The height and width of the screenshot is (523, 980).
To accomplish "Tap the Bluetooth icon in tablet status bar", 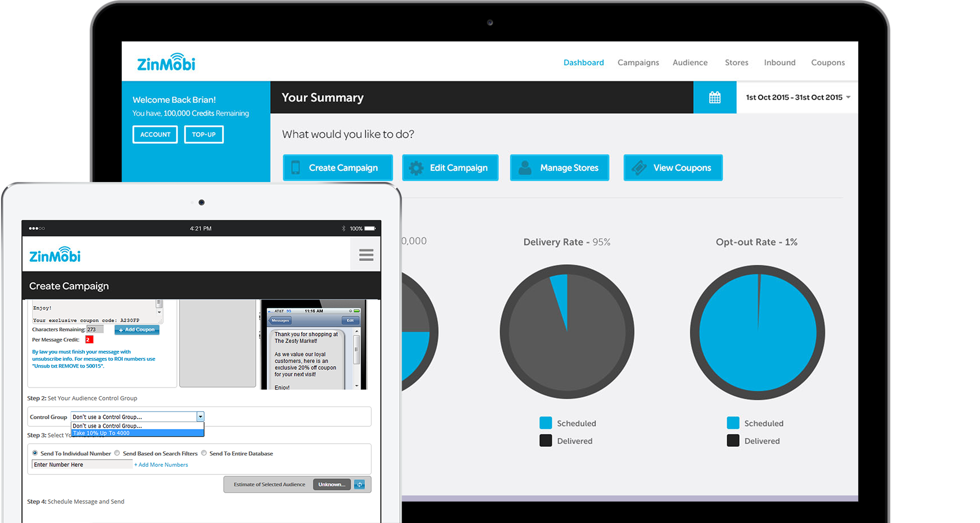I will click(344, 229).
